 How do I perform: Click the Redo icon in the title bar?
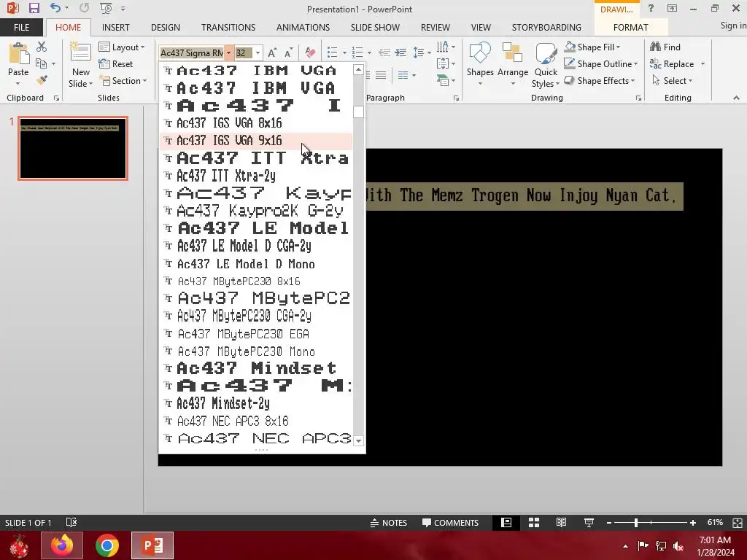[85, 8]
